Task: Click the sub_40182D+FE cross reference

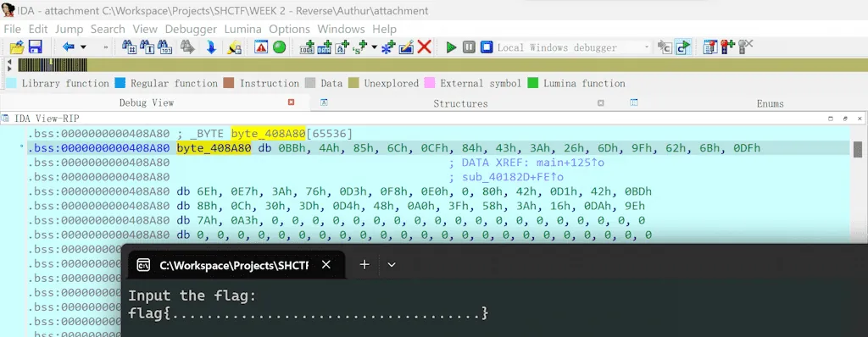Action: click(x=512, y=177)
